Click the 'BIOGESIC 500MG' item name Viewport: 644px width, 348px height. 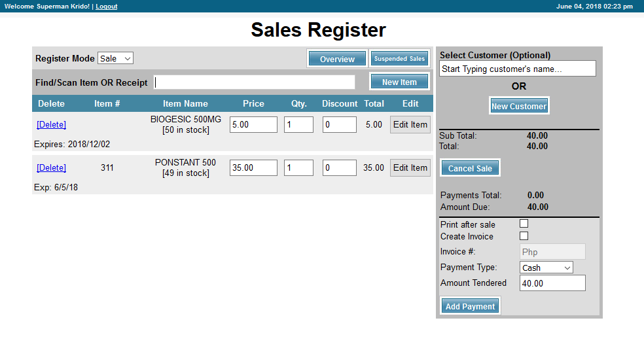pos(186,120)
